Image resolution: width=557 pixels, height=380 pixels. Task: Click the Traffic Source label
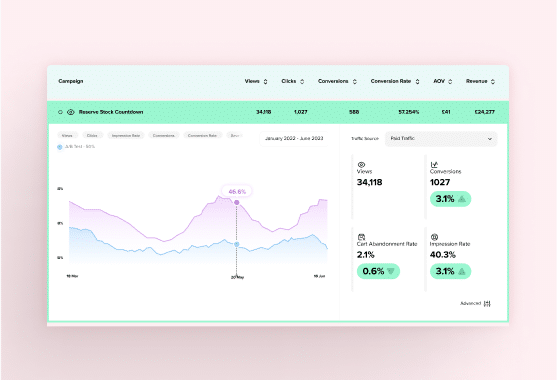[365, 139]
